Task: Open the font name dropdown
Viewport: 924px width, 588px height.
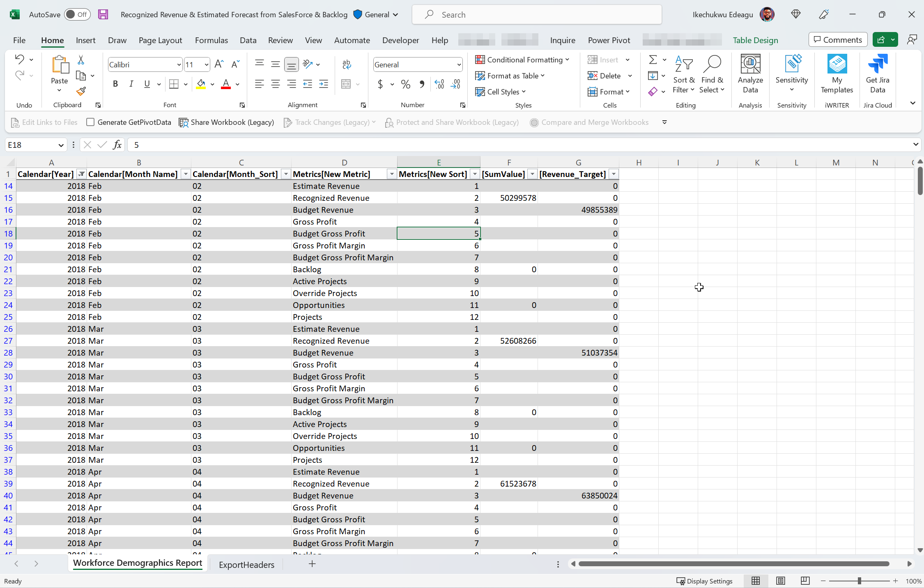Action: click(179, 64)
